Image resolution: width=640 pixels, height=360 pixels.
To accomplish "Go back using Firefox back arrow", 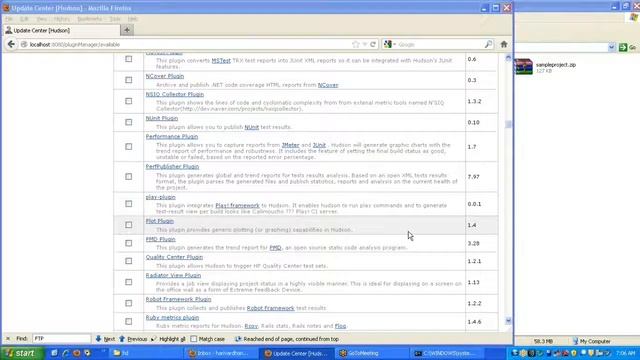I will 11,44.
